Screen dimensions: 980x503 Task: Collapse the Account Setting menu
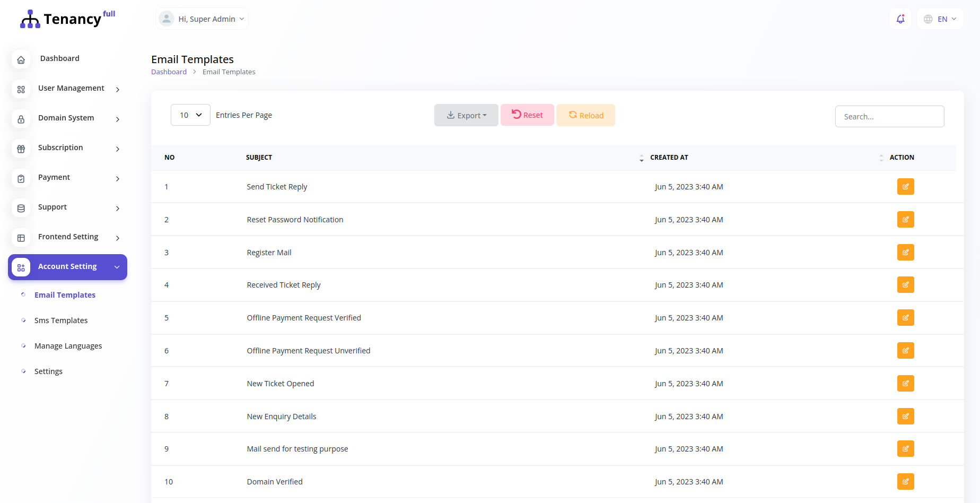click(67, 267)
